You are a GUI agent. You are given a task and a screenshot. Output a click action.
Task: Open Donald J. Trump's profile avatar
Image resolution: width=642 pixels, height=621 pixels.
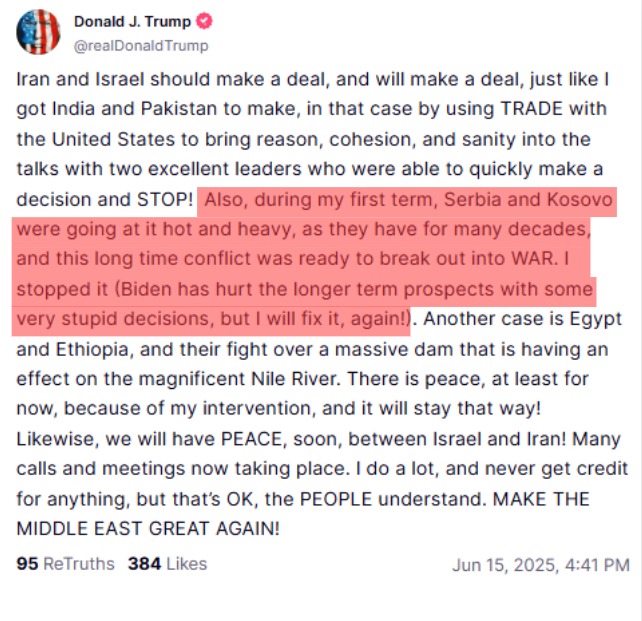[x=38, y=32]
